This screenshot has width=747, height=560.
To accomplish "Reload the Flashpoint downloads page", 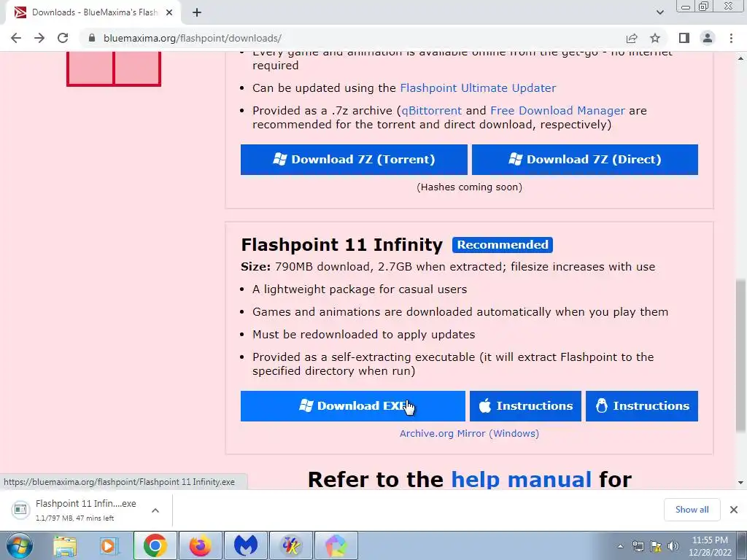I will click(x=63, y=38).
